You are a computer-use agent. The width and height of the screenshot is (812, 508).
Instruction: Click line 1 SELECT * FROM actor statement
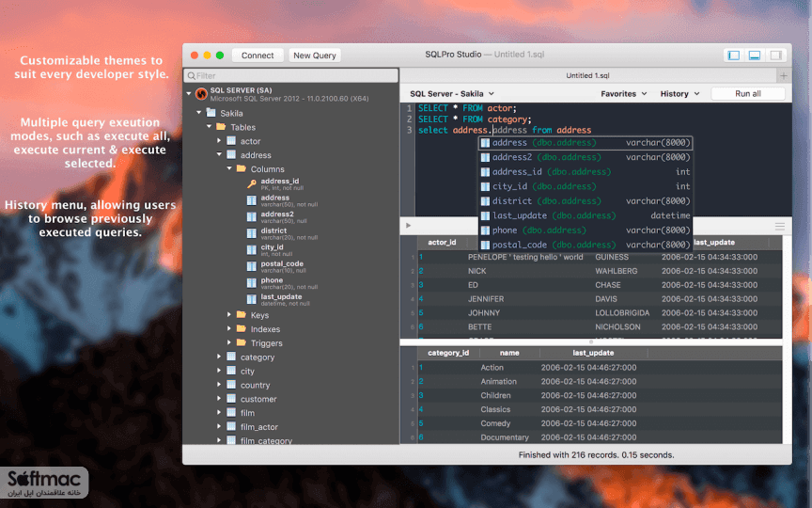tap(467, 108)
